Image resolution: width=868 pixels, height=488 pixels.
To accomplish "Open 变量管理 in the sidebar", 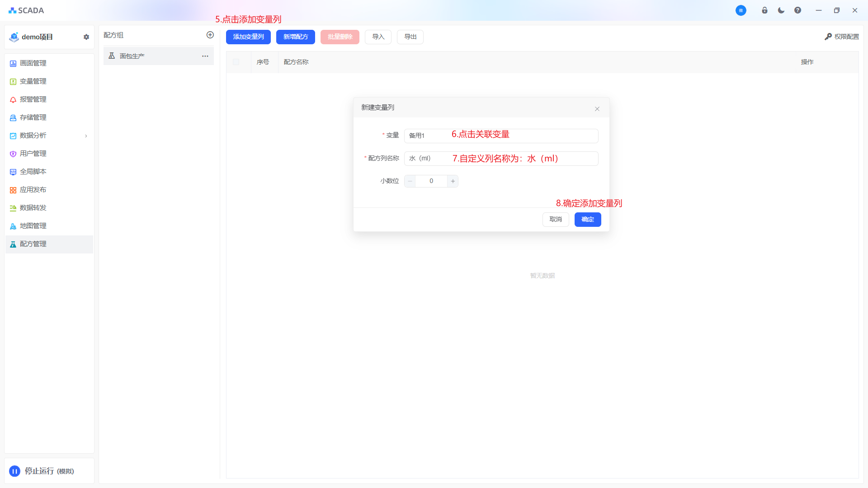I will tap(33, 81).
